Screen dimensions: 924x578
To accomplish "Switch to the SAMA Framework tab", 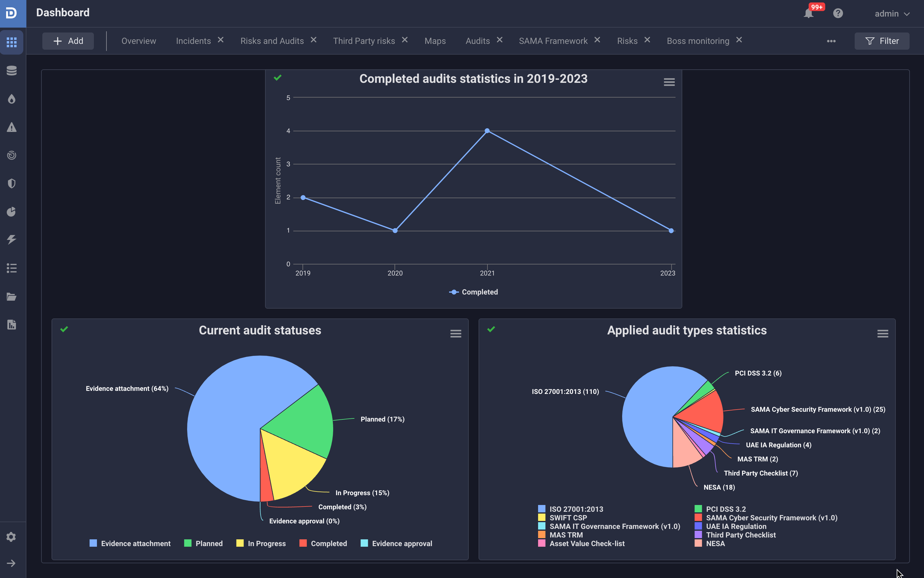I will [x=552, y=41].
